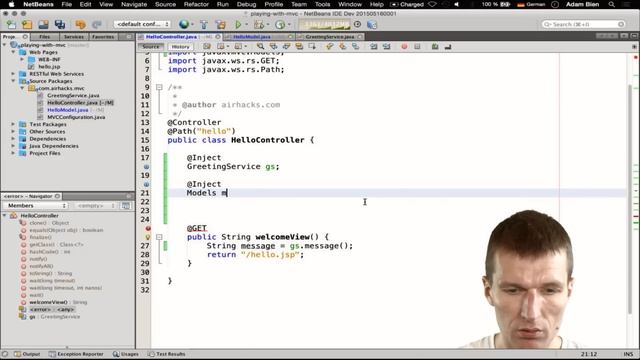Switch to the GreetingService.java editor tab
Screen dimensions: 640x360
(329, 37)
